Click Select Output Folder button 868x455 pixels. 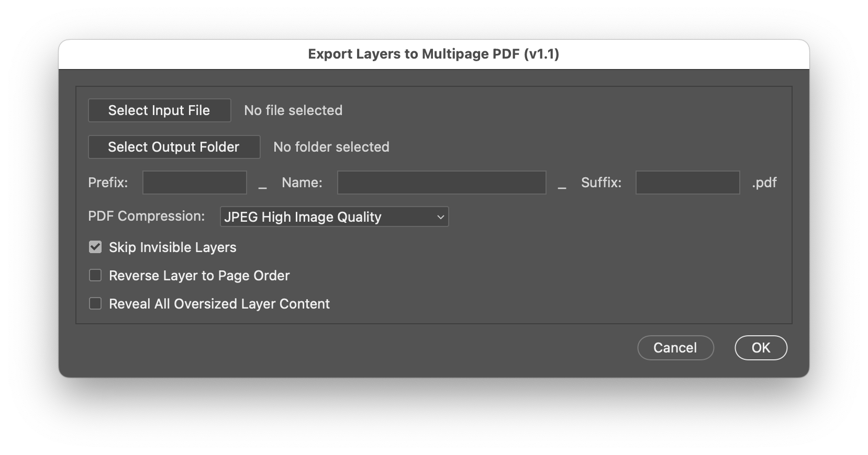pyautogui.click(x=174, y=147)
